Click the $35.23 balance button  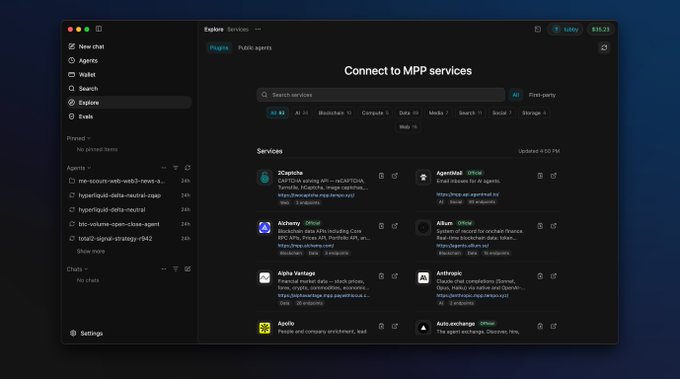point(601,29)
